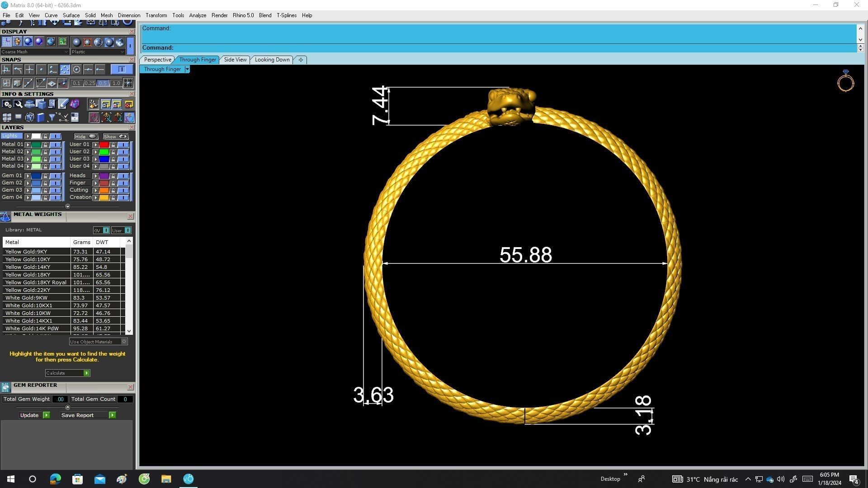
Task: Expand the Finger layer arrow
Action: [x=95, y=183]
